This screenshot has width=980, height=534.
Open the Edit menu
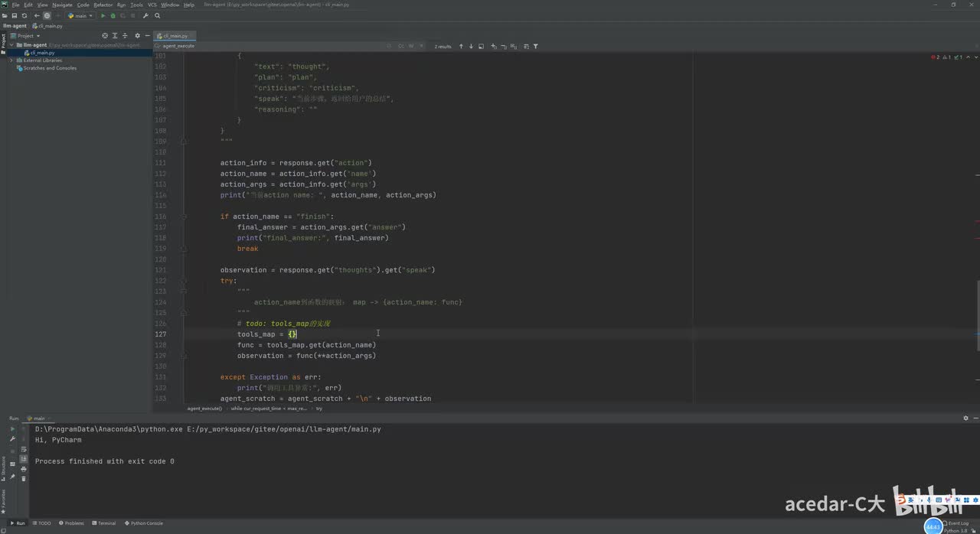point(28,5)
